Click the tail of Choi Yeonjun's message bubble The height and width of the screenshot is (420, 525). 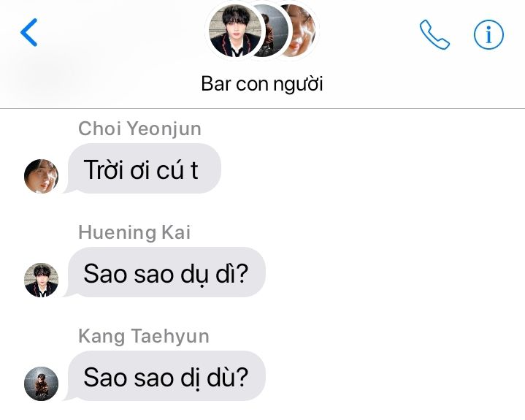pyautogui.click(x=68, y=189)
